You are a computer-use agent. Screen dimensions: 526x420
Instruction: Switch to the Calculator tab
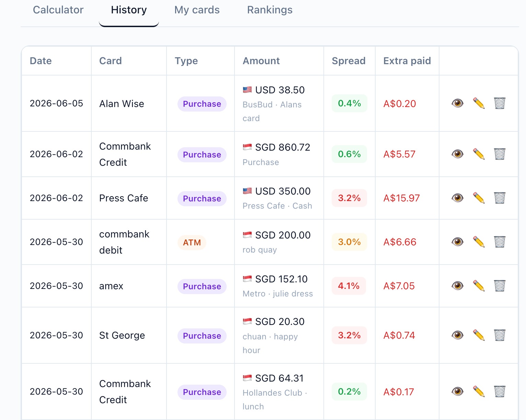pyautogui.click(x=58, y=10)
